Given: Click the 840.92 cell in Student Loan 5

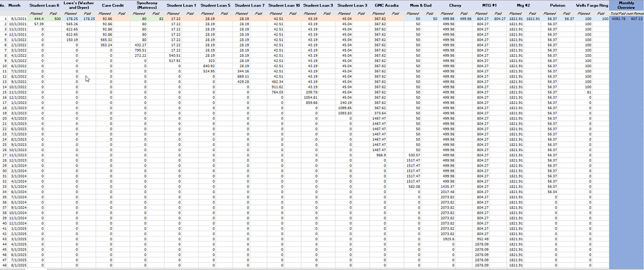Looking at the screenshot, I should pyautogui.click(x=207, y=66).
